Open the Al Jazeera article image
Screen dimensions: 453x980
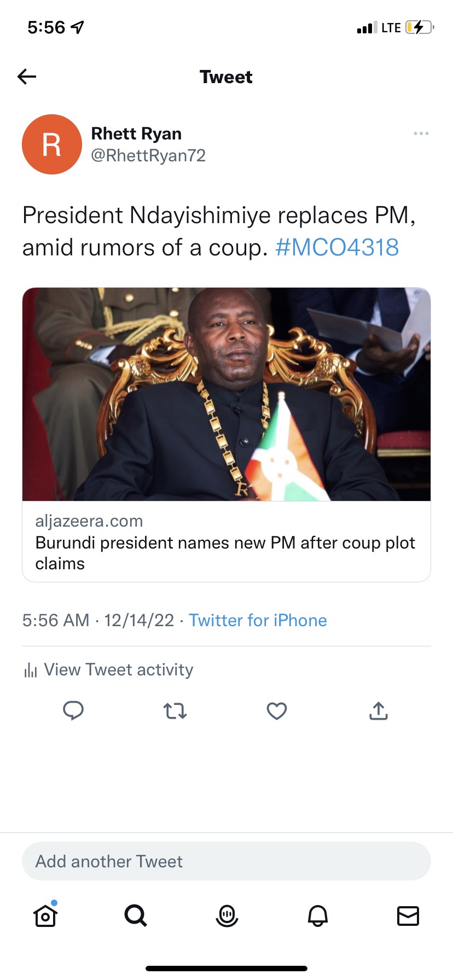[226, 394]
